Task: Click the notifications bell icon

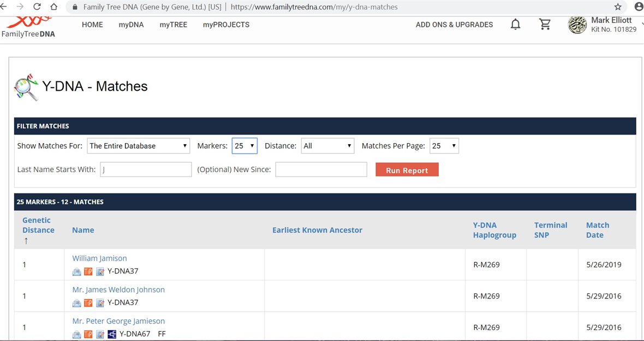Action: point(515,25)
